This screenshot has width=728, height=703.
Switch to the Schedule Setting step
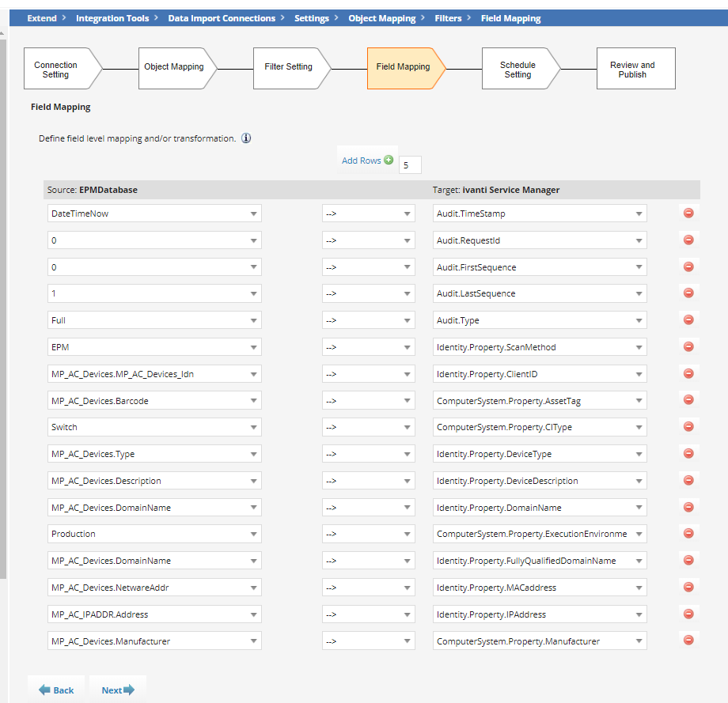(x=518, y=70)
